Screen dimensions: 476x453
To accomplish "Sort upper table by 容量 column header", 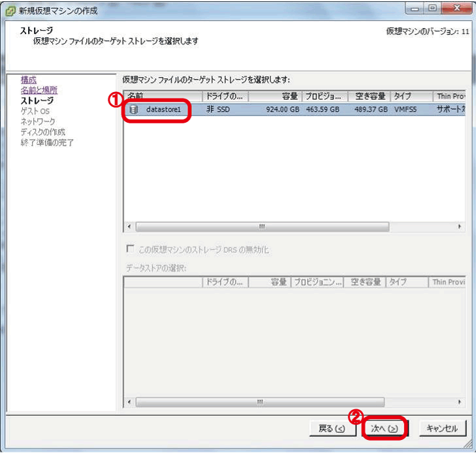I will tap(275, 96).
